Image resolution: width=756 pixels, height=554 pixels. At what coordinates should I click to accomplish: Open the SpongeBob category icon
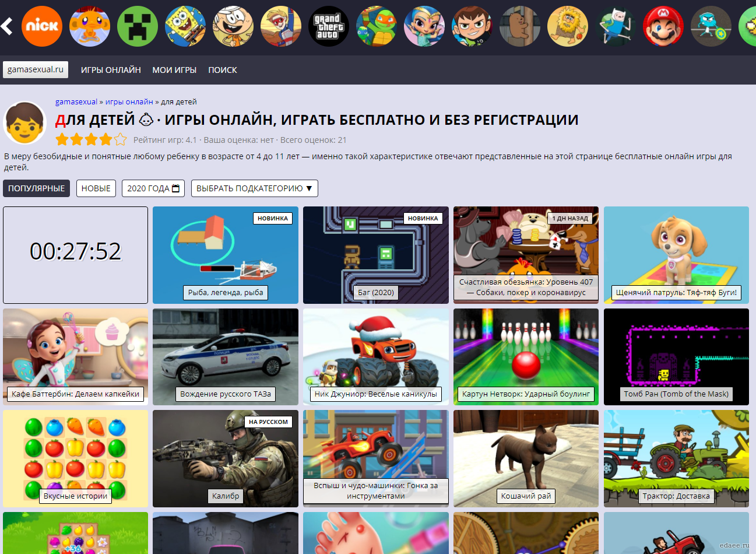(x=185, y=26)
